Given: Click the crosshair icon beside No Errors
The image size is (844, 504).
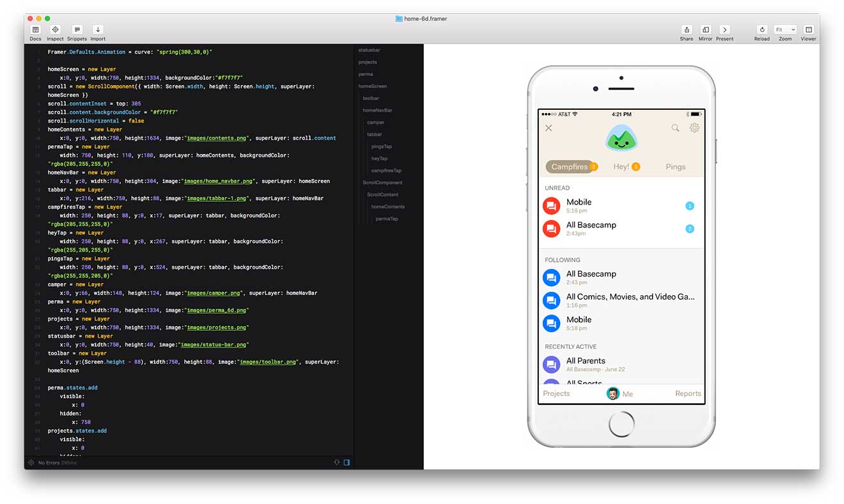Looking at the screenshot, I should click(x=31, y=462).
